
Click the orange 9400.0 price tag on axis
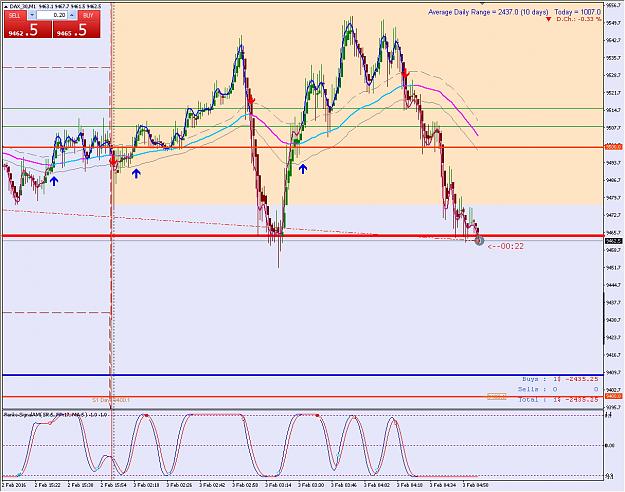pos(613,396)
